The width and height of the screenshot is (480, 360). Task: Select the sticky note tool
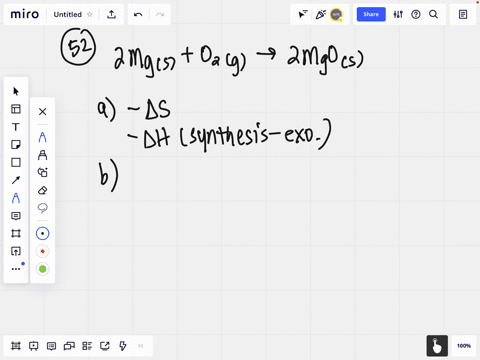pyautogui.click(x=16, y=145)
